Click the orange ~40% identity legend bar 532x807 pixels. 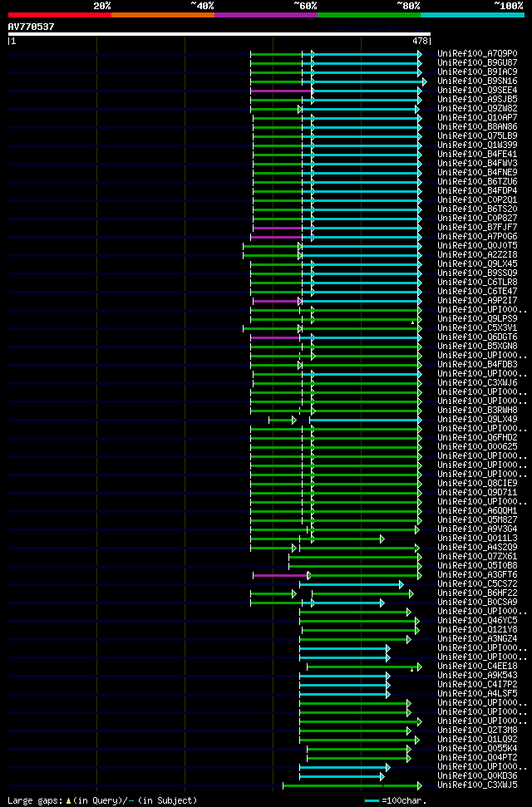click(163, 15)
